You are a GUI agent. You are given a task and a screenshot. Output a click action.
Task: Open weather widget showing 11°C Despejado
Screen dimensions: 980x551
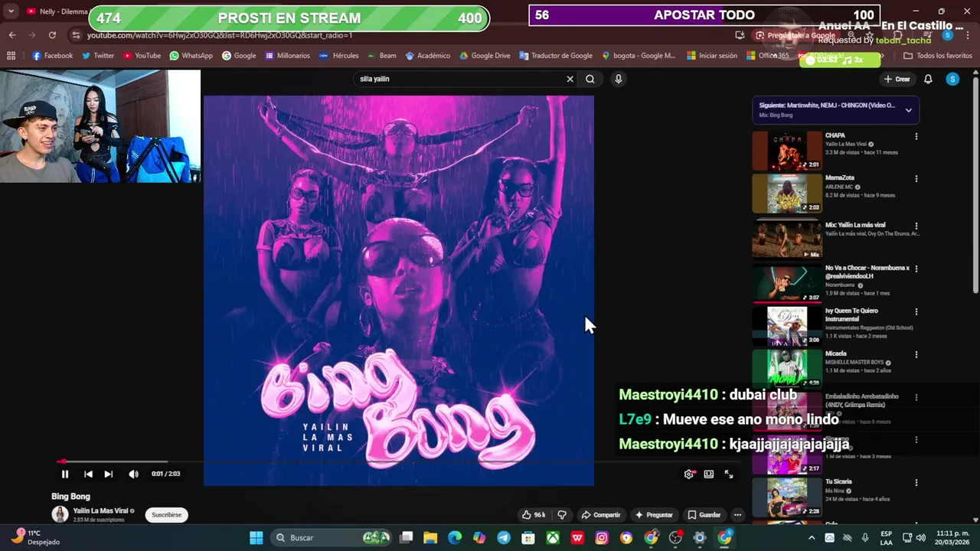[34, 537]
